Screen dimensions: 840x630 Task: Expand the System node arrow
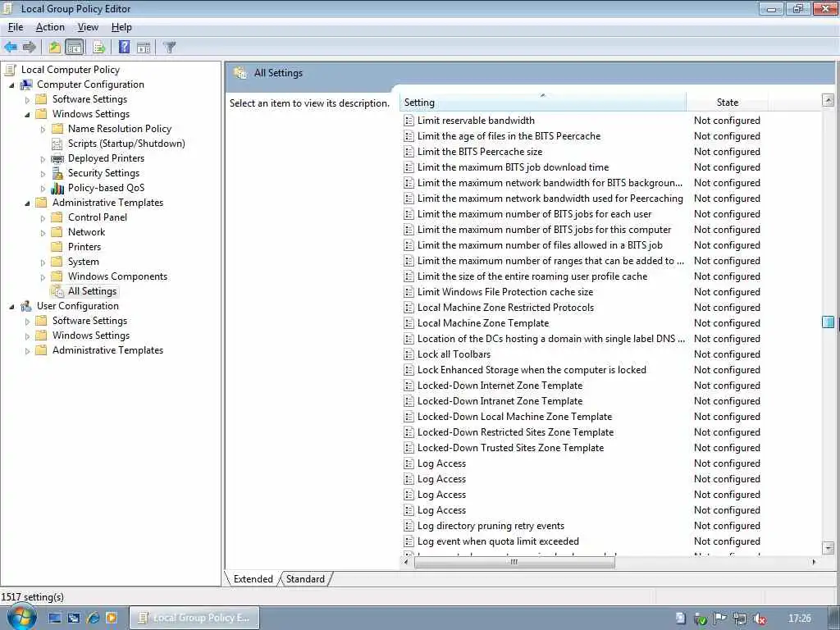[43, 262]
